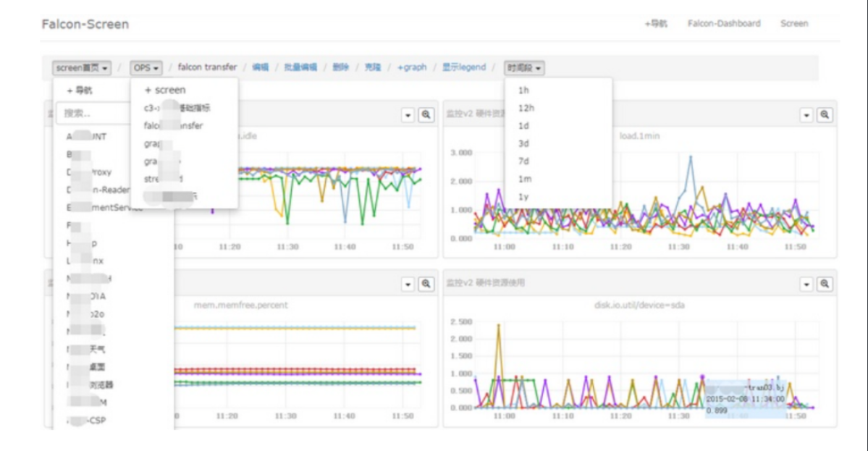Open Screen in the top navigation
868x451 pixels.
tap(794, 23)
